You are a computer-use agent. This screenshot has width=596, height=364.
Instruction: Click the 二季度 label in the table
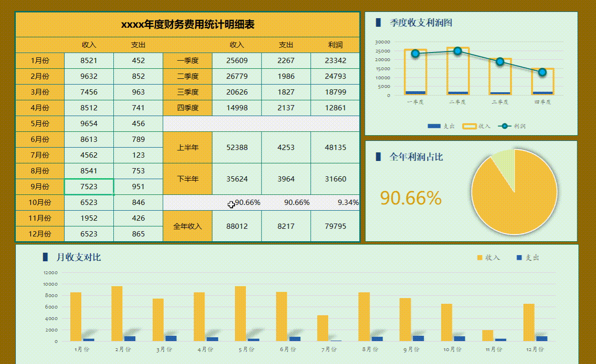[x=188, y=76]
